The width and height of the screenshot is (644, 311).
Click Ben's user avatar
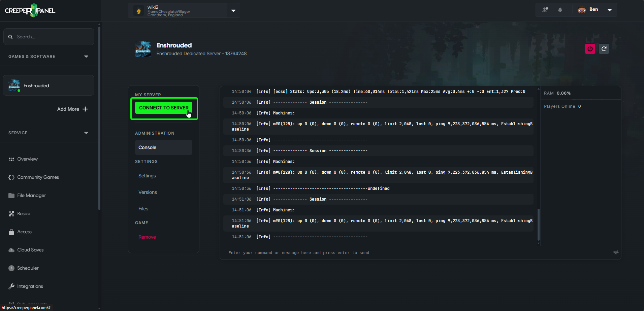click(582, 10)
